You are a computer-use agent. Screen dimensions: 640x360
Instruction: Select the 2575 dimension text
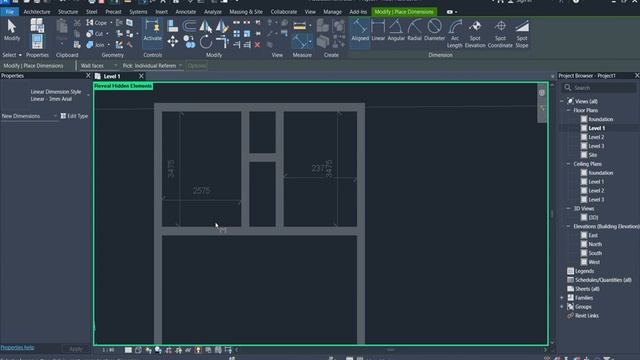(x=202, y=191)
